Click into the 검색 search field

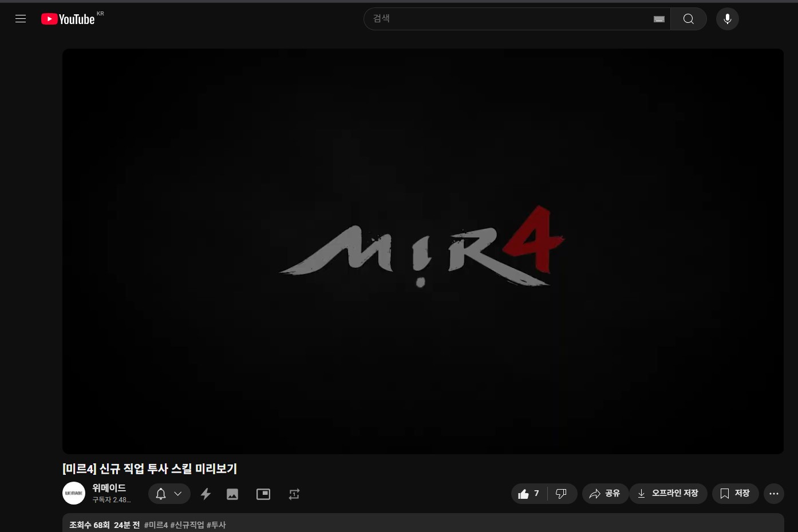[509, 19]
